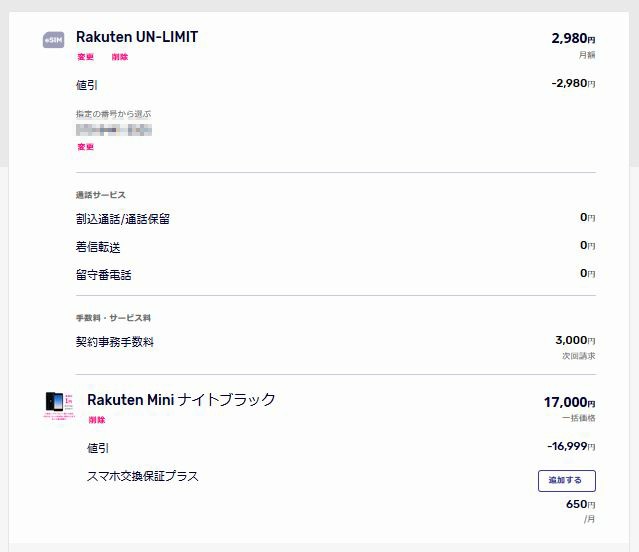Click 削除 link under Rakuten Mini ナイトブラック
Viewport: 639px width, 552px height.
97,420
